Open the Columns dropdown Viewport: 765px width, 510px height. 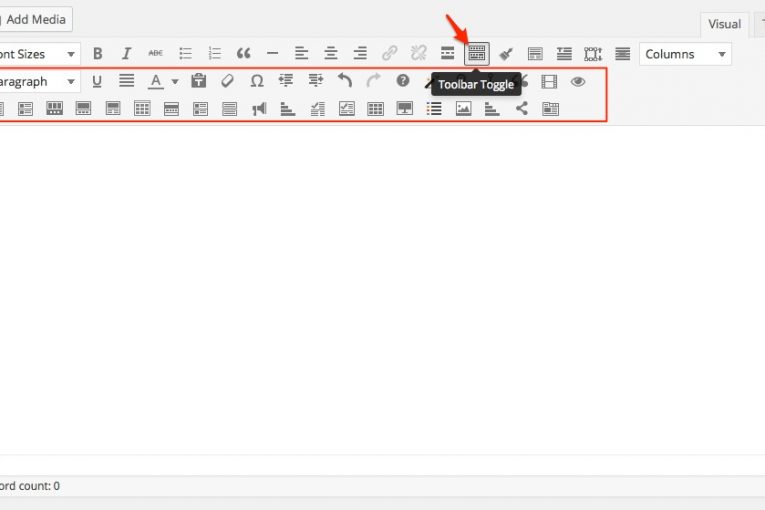point(685,54)
